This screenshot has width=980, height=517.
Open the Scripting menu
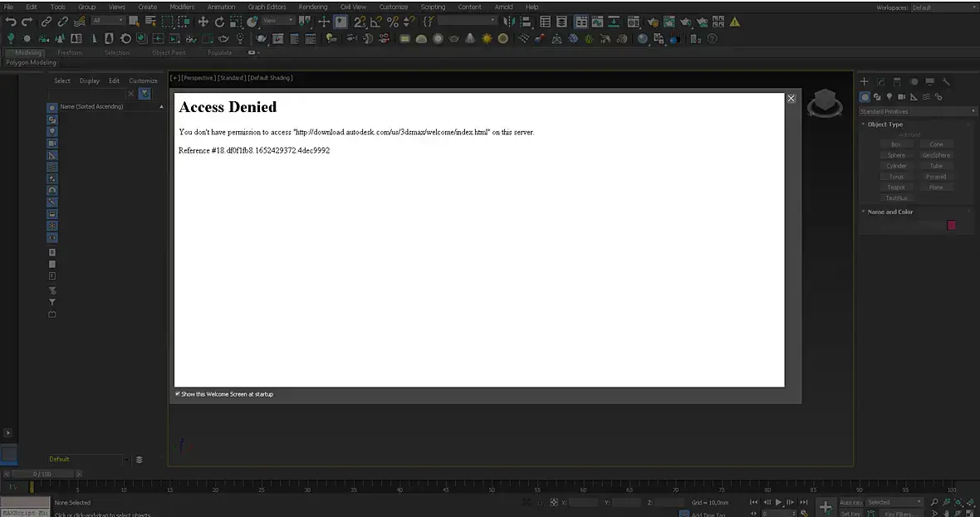point(433,7)
